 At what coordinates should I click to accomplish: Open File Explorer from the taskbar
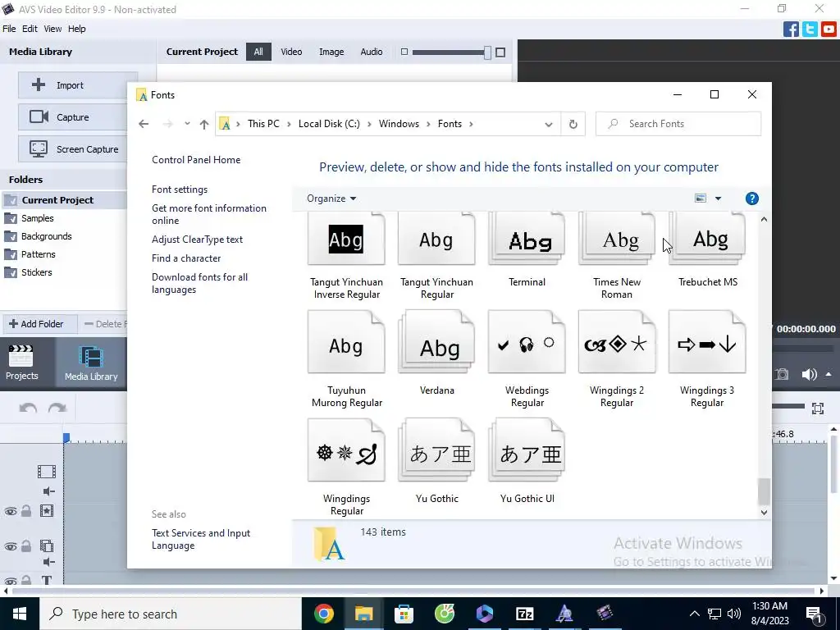tap(363, 614)
